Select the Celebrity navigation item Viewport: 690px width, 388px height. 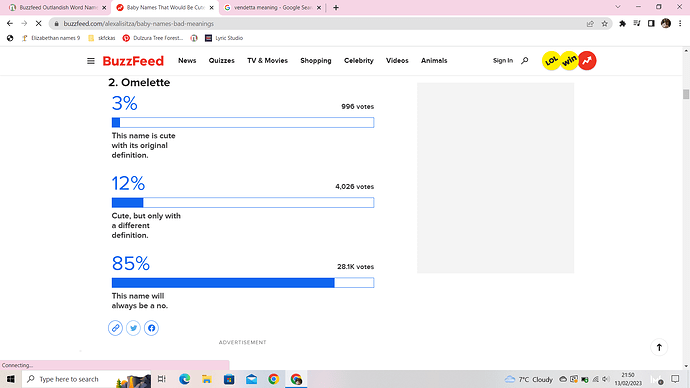[x=359, y=61]
